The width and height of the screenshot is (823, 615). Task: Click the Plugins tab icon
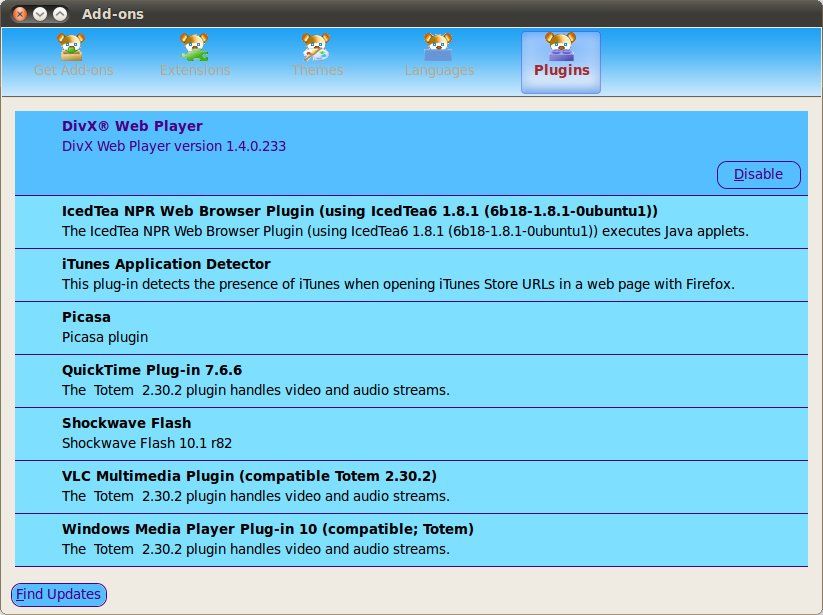561,46
